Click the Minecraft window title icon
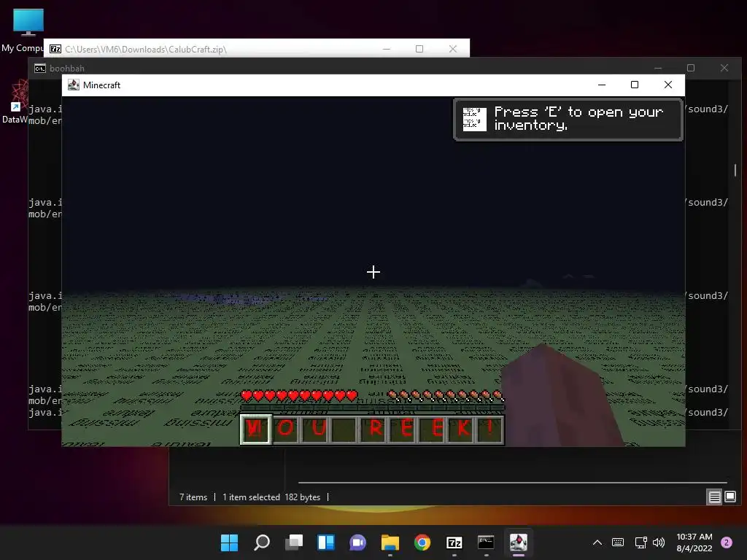Screen dimensions: 747x560 (x=74, y=85)
